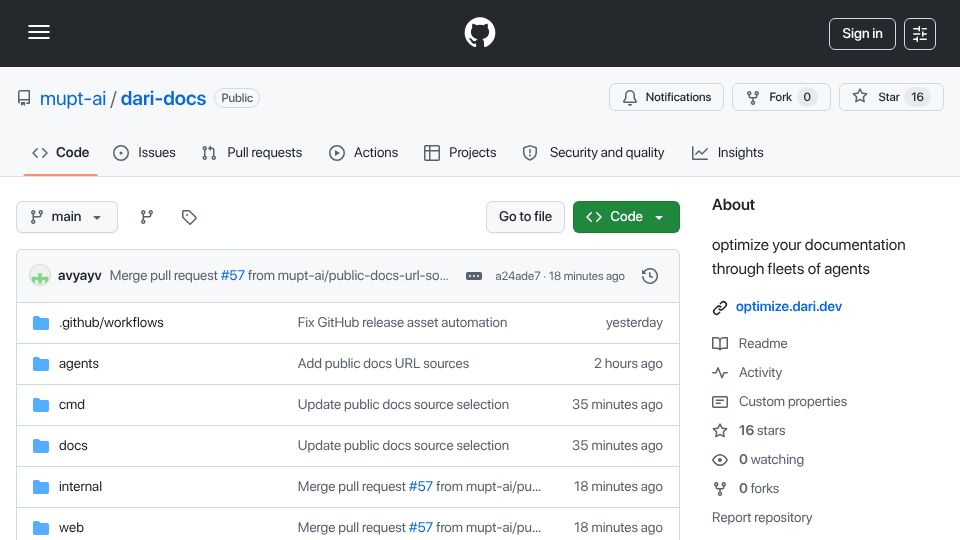The width and height of the screenshot is (960, 540).
Task: Open the Projects tab
Action: [x=460, y=152]
